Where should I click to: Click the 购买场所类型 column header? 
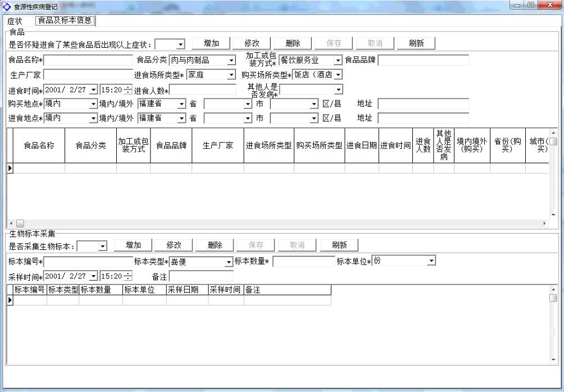click(320, 145)
